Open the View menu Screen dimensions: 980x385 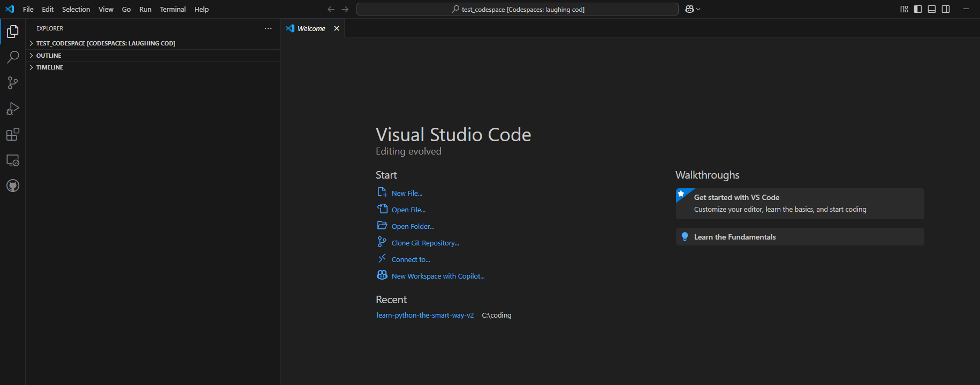pos(106,9)
